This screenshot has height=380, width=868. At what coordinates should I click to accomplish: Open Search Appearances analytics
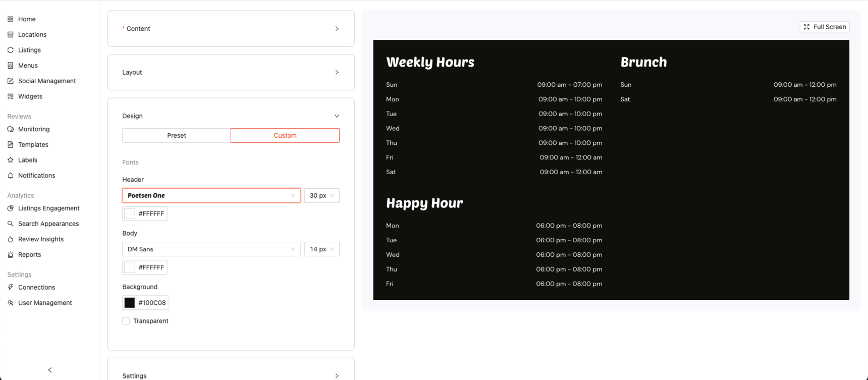48,224
